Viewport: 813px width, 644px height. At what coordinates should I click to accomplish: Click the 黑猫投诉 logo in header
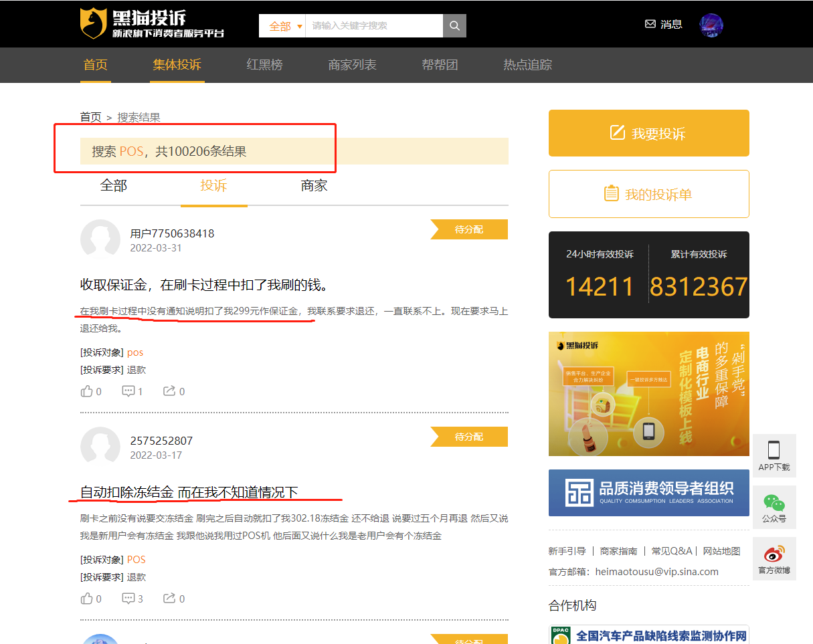(x=152, y=24)
